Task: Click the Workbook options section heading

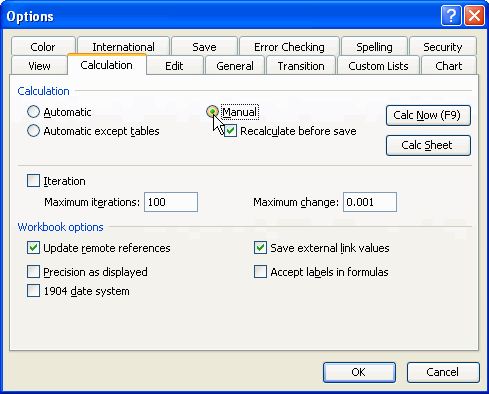Action: click(60, 227)
